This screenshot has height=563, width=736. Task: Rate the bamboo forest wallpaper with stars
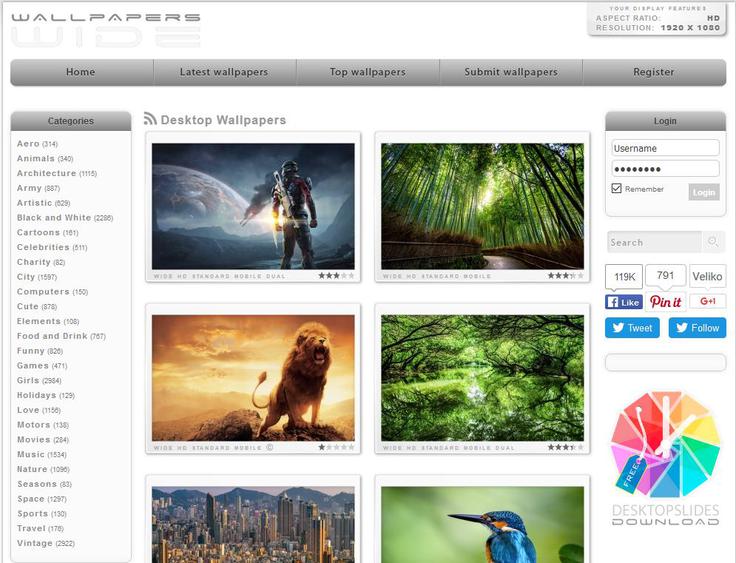[x=566, y=276]
